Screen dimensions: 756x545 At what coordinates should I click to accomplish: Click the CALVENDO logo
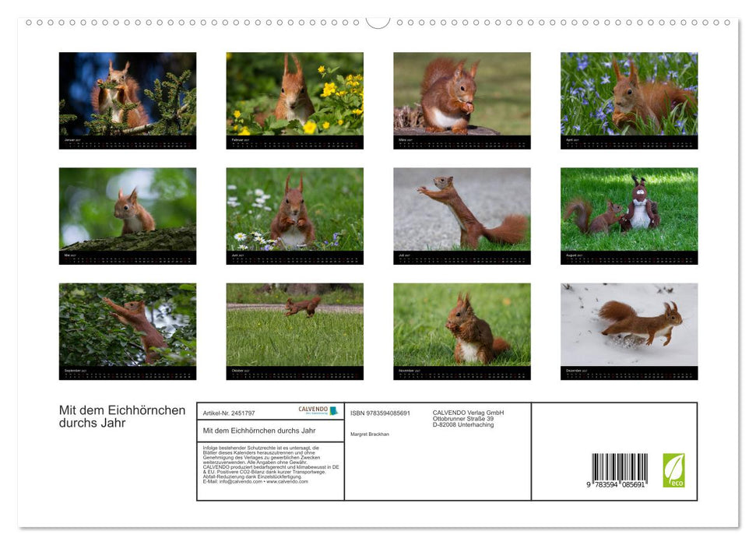click(x=318, y=410)
